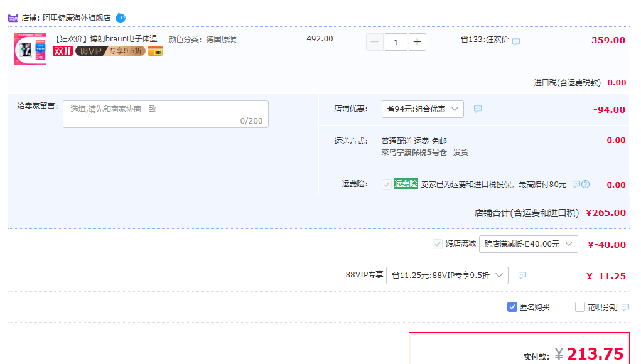Click the 颜色分类: 德国原装 text
The width and height of the screenshot is (641, 364).
[202, 39]
